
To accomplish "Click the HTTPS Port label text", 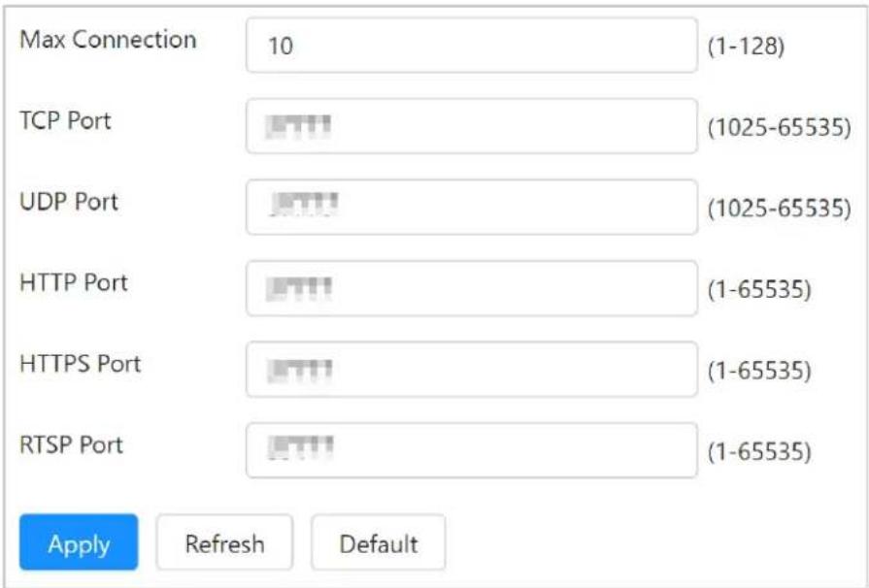I will click(x=81, y=363).
